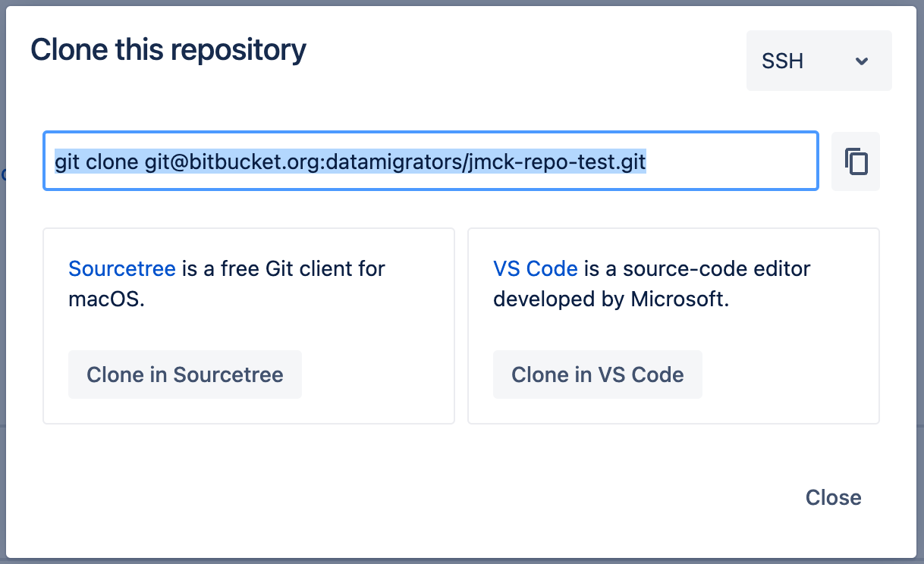Close the clone repository dialog
Image resolution: width=924 pixels, height=564 pixels.
(x=833, y=497)
